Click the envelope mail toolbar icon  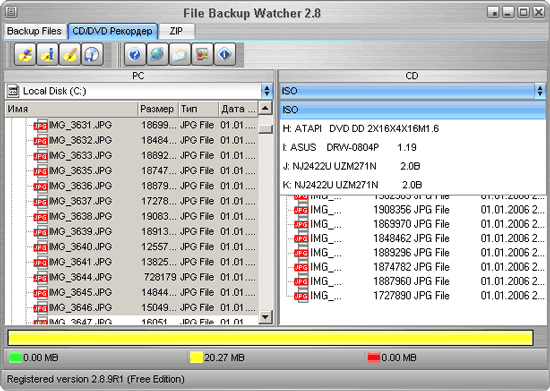[x=180, y=54]
